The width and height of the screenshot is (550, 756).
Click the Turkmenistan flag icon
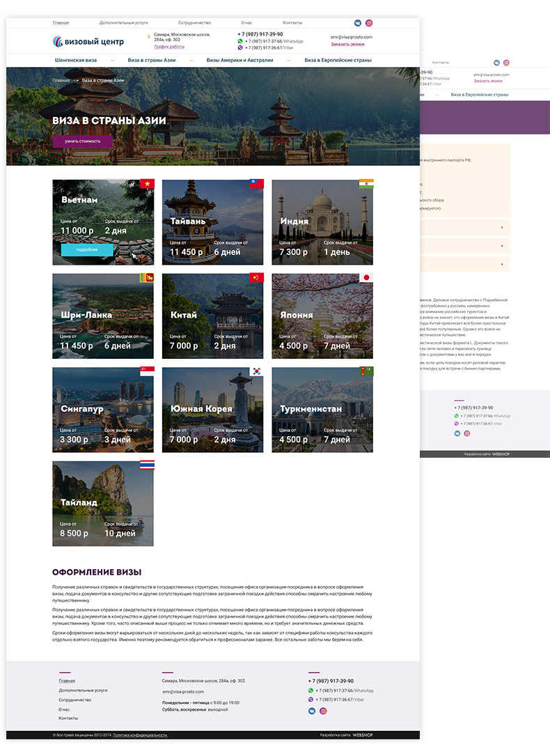(x=366, y=371)
